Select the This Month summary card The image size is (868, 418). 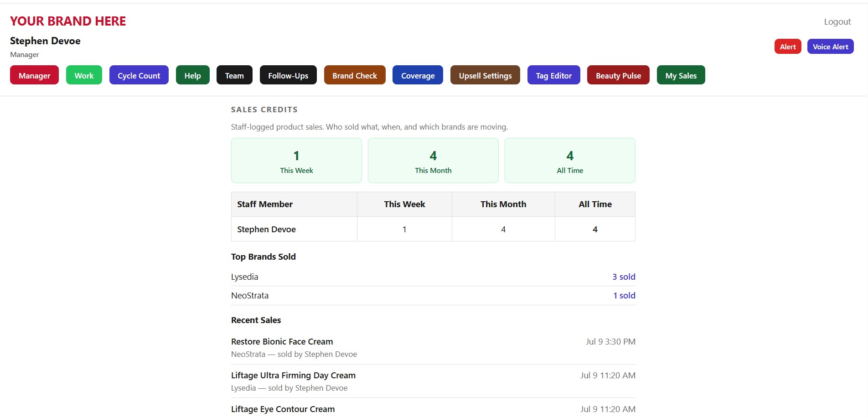click(x=433, y=160)
